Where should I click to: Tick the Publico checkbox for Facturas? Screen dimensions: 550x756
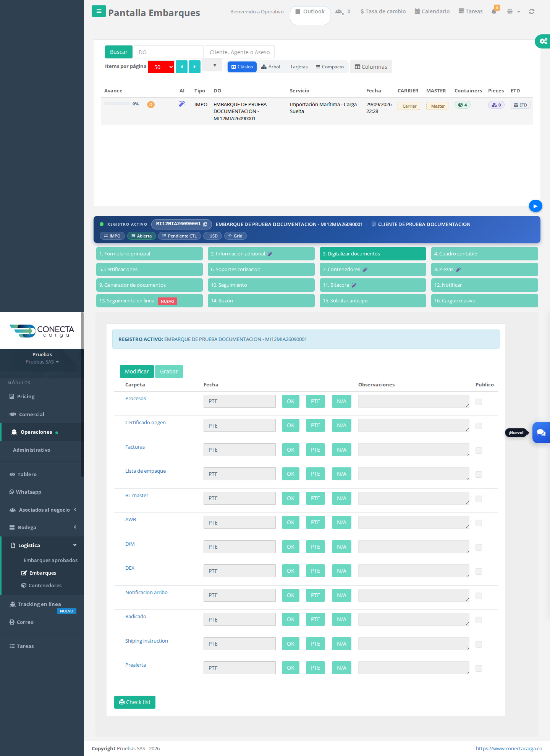tap(479, 450)
